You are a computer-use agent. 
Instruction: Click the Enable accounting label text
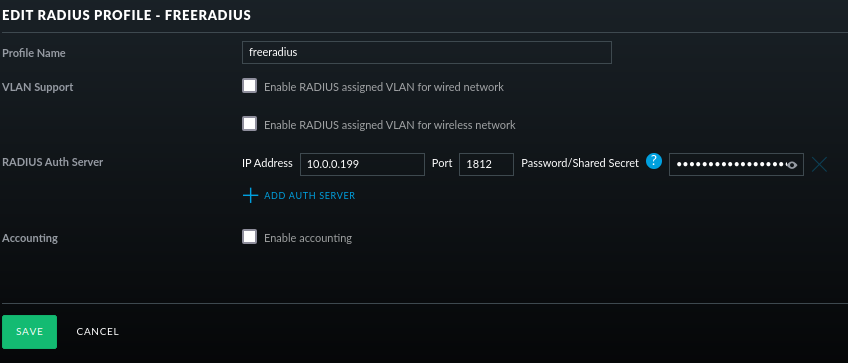click(308, 238)
